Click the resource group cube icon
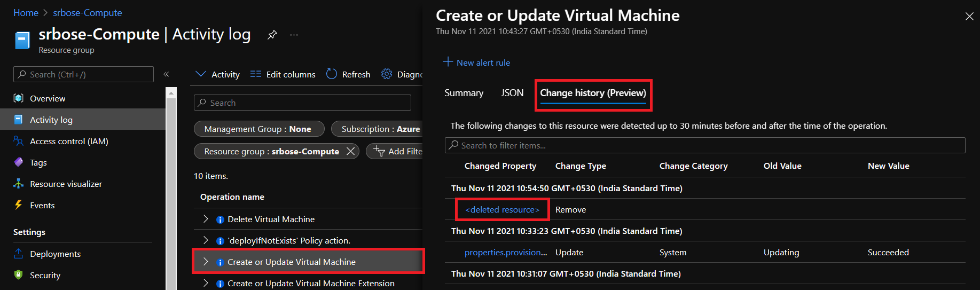 point(22,40)
